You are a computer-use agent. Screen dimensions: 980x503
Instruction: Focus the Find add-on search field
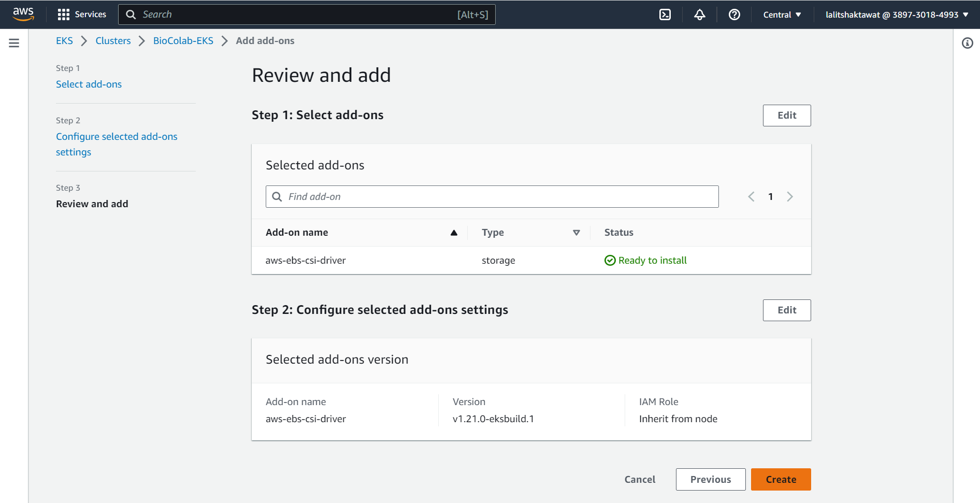pyautogui.click(x=492, y=197)
